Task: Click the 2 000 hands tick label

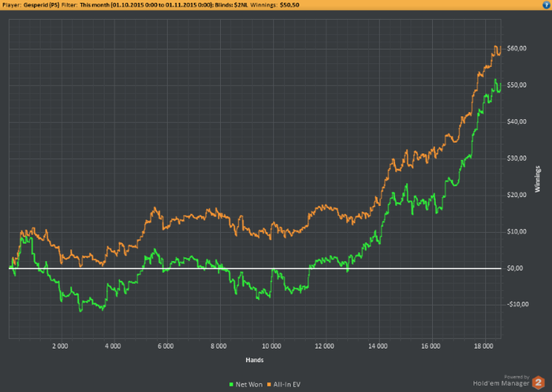Action: click(60, 346)
